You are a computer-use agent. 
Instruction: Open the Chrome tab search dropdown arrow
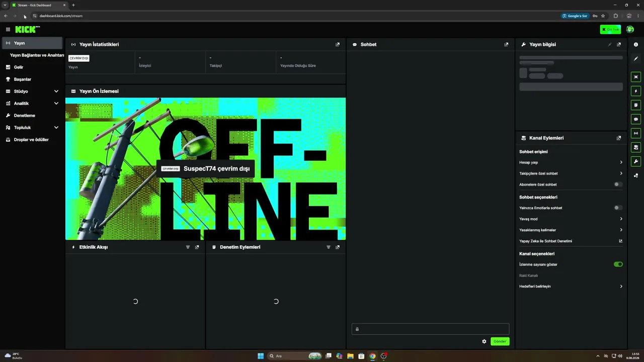5,5
